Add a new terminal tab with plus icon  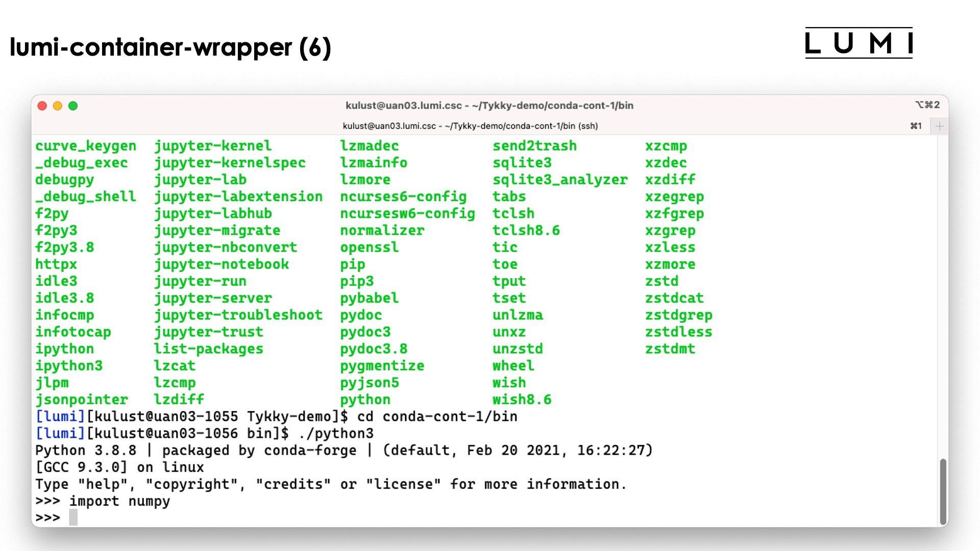939,126
